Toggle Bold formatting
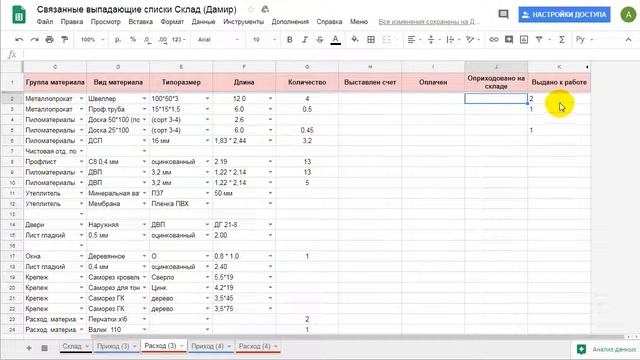Viewport: 640px width, 360px height. click(x=289, y=40)
